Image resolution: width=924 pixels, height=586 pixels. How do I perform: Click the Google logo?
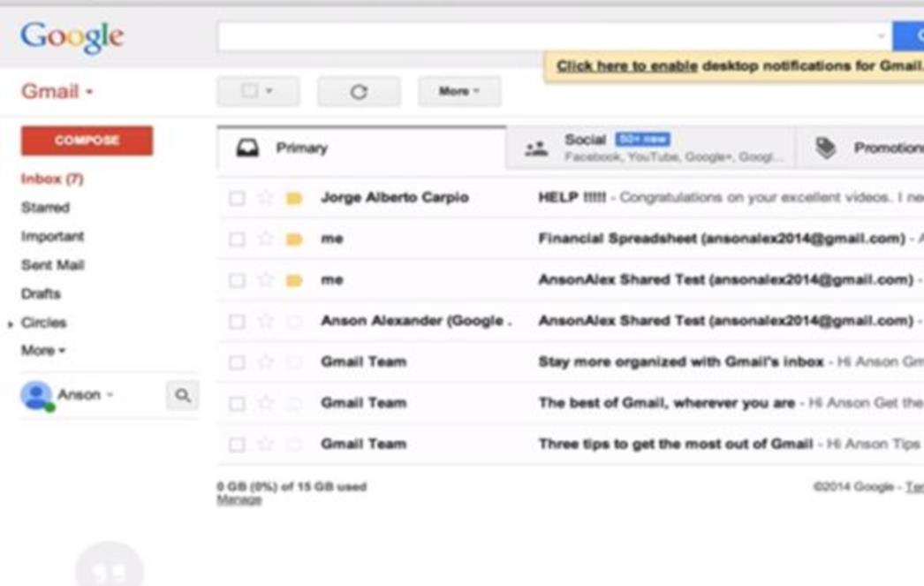[72, 38]
